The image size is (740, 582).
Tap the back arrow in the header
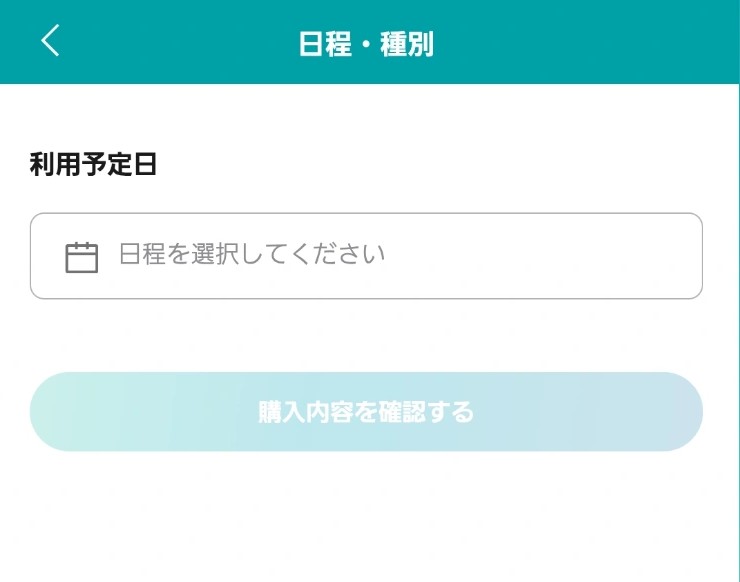point(50,41)
